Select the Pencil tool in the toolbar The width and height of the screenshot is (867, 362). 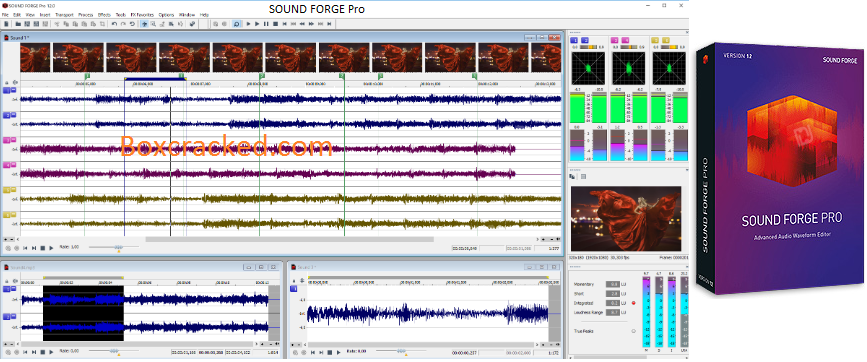[x=162, y=24]
